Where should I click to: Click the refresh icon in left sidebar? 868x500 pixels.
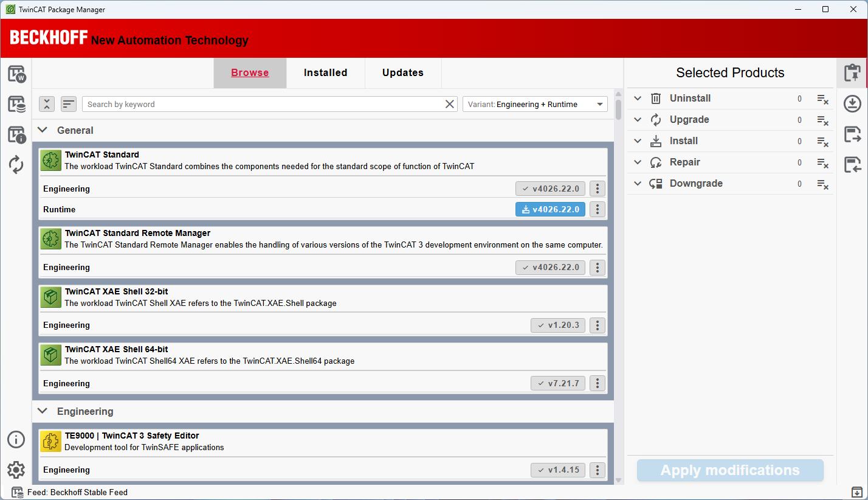(x=16, y=165)
